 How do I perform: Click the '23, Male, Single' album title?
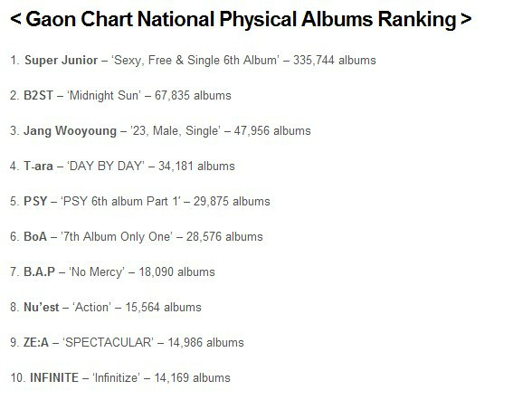point(176,131)
